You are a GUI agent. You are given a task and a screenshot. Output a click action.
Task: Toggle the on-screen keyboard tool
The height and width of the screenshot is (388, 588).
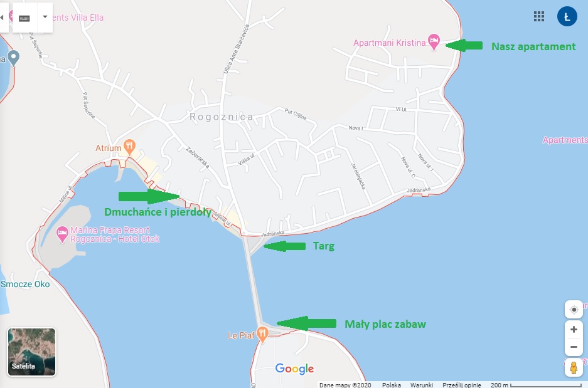click(x=24, y=18)
